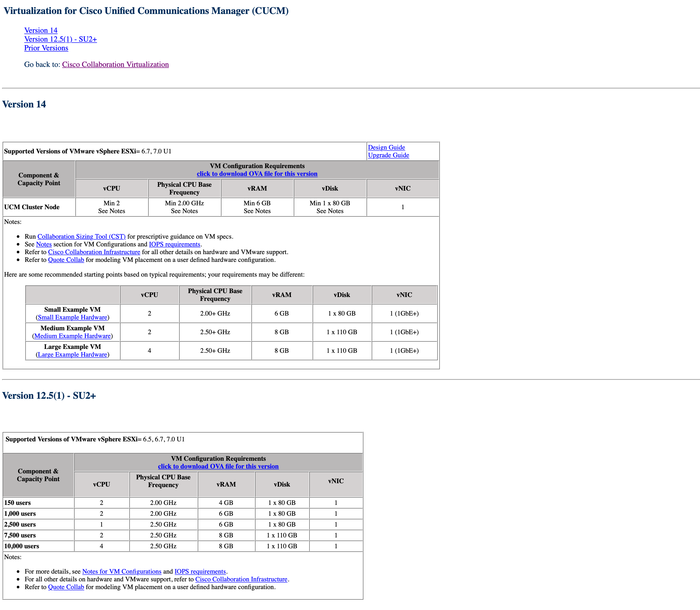Open the Upgrade Guide

click(x=388, y=155)
